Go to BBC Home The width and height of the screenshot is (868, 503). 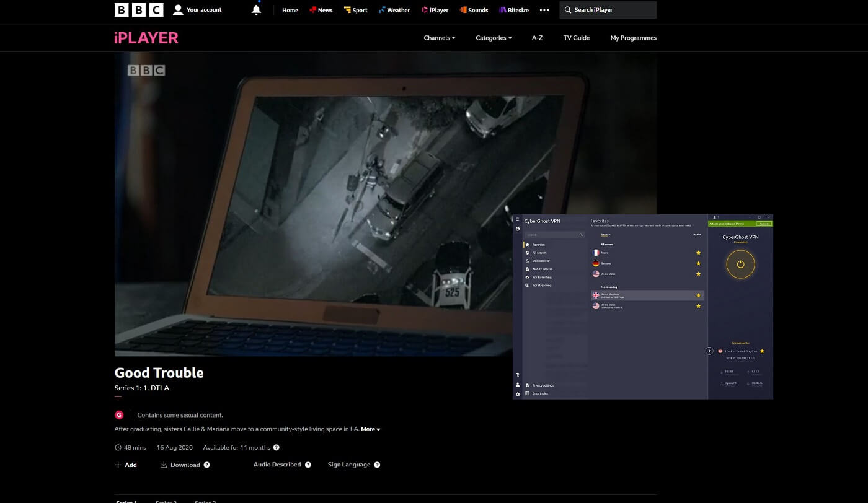tap(290, 10)
